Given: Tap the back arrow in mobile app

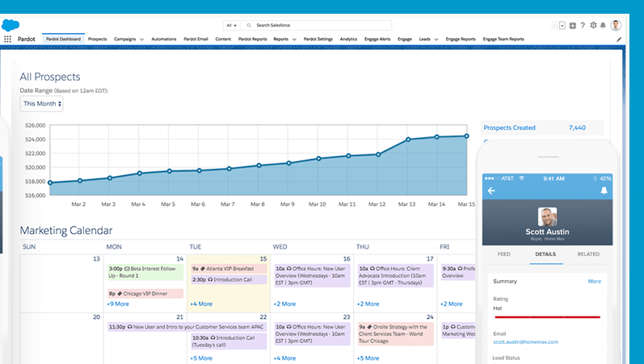Looking at the screenshot, I should click(x=491, y=190).
